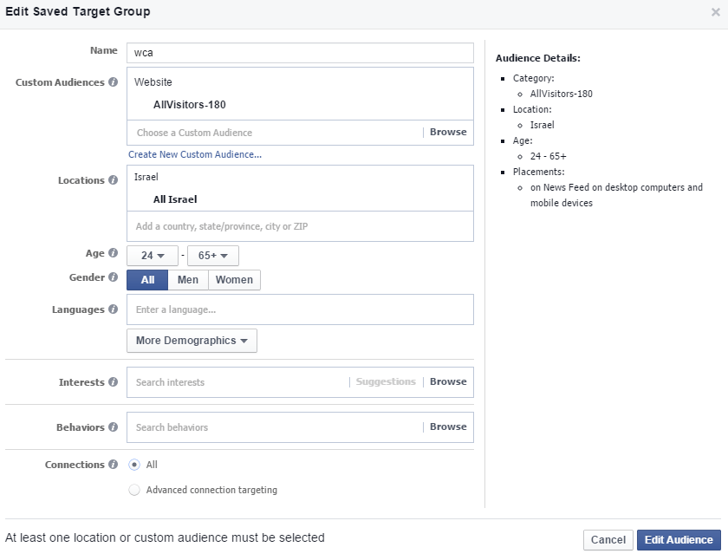Image resolution: width=728 pixels, height=560 pixels.
Task: Select the All Israel location entry
Action: [x=175, y=199]
